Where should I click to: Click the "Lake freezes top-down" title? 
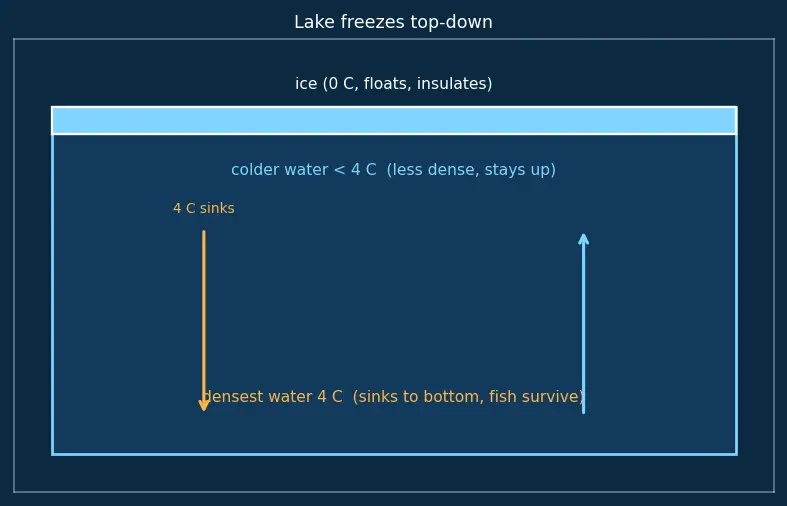click(394, 22)
